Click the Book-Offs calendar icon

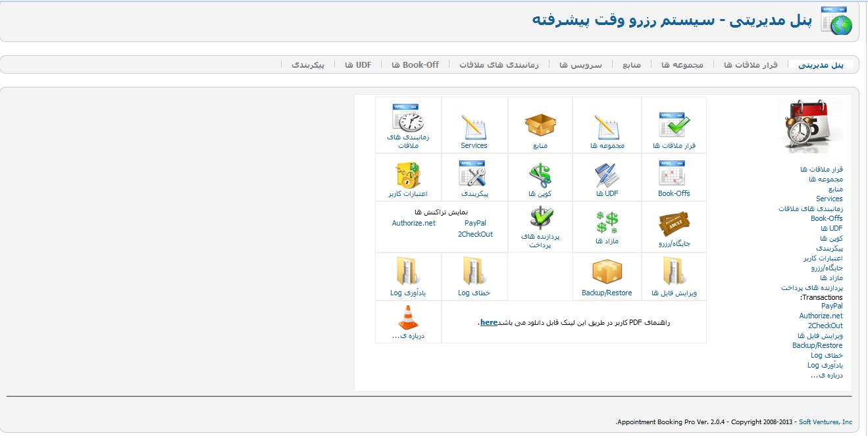(x=673, y=174)
